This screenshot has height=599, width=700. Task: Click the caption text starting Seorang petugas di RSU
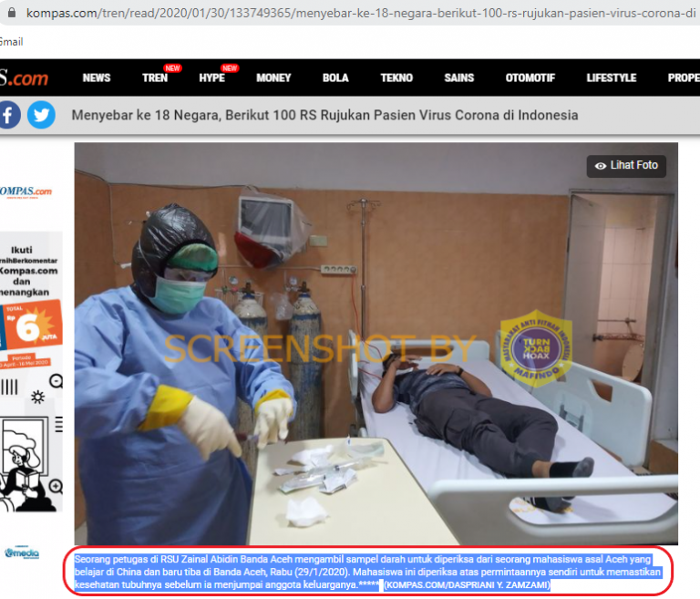click(367, 572)
